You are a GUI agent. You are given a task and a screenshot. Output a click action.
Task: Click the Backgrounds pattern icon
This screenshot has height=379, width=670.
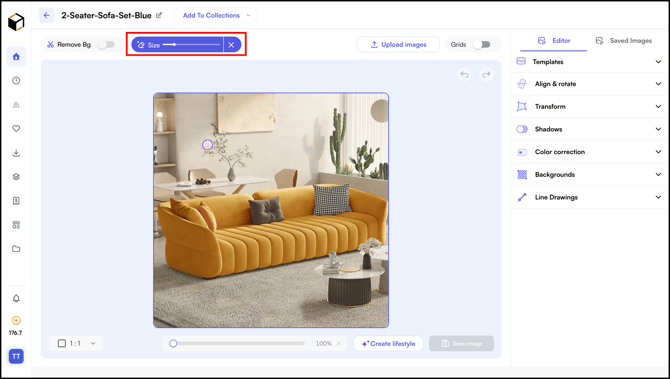tap(522, 174)
